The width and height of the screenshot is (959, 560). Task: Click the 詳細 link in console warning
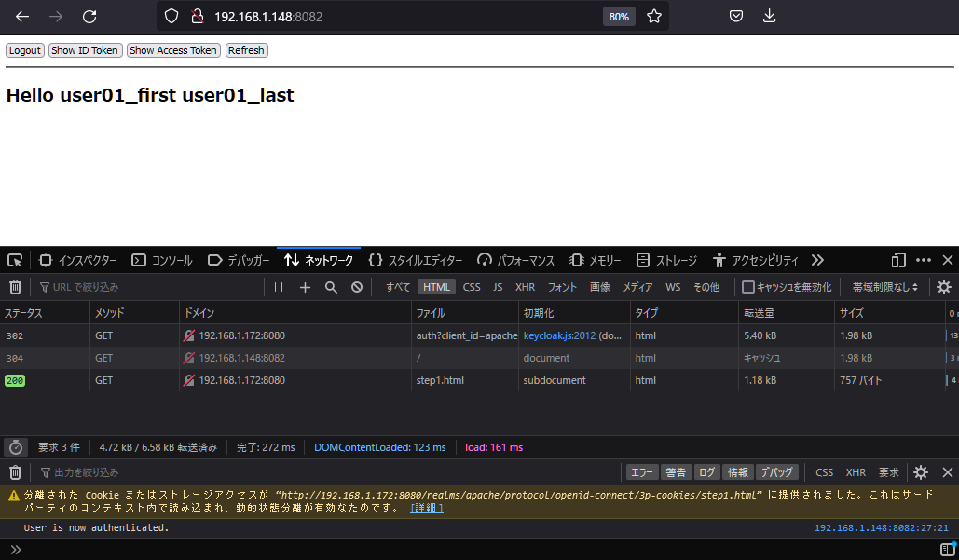[x=427, y=508]
